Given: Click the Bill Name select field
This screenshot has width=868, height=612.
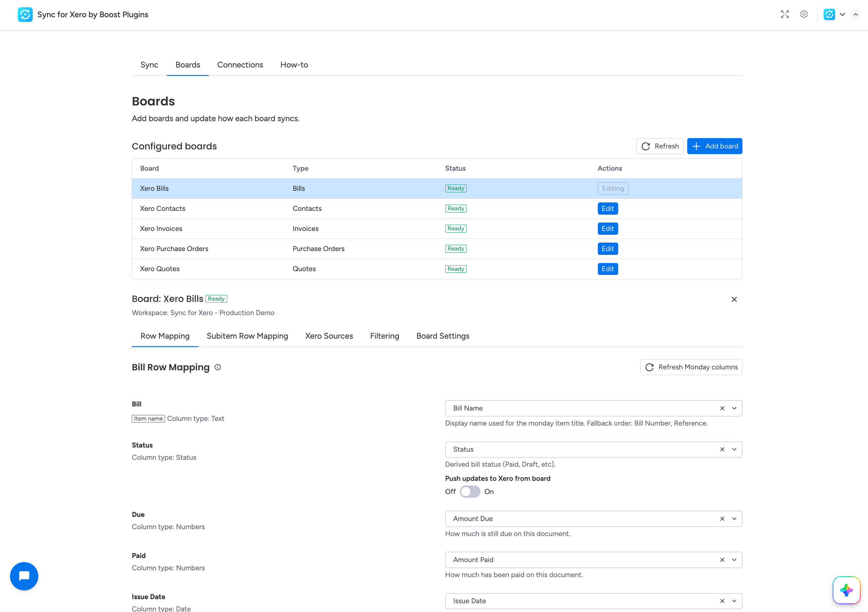Looking at the screenshot, I should coord(593,408).
